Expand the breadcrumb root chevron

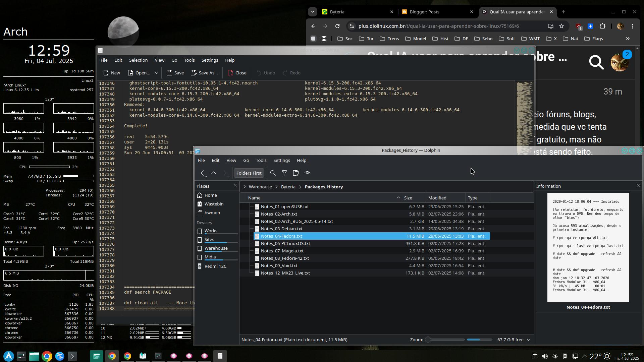(244, 187)
